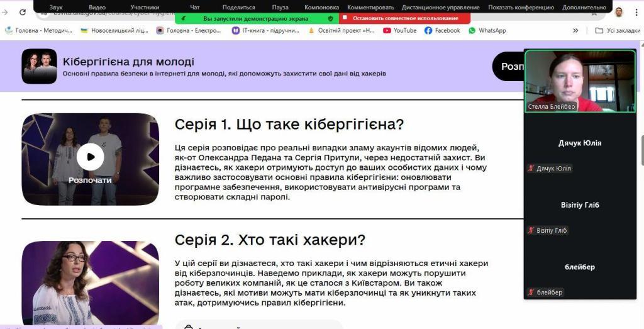This screenshot has width=644, height=329.
Task: Open the YouTube bookmark
Action: click(x=400, y=30)
